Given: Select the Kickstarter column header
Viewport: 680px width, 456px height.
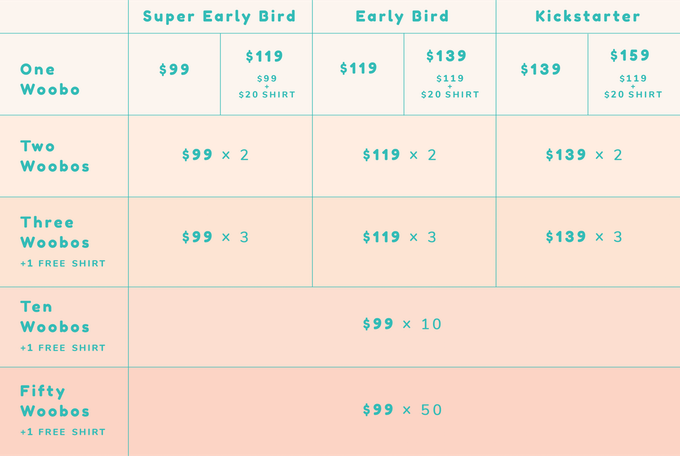Looking at the screenshot, I should [588, 16].
